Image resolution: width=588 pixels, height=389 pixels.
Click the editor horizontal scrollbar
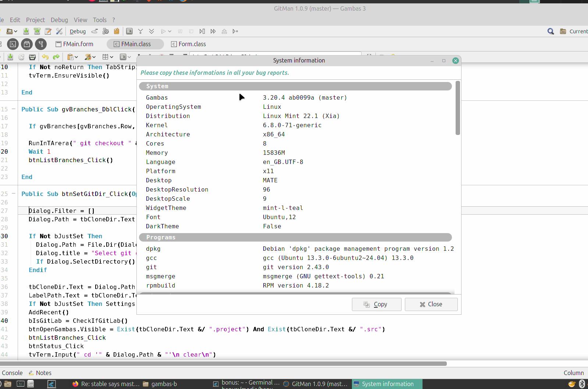point(223,364)
